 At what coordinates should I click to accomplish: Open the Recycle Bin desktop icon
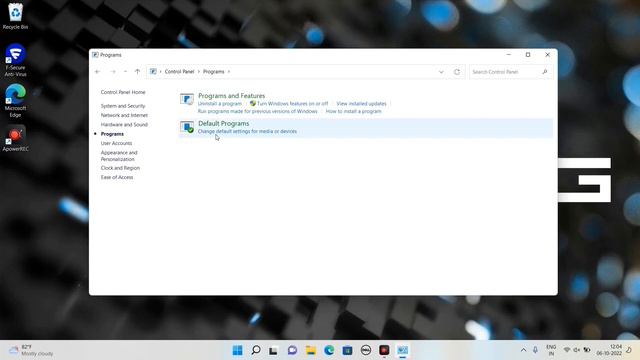15,16
